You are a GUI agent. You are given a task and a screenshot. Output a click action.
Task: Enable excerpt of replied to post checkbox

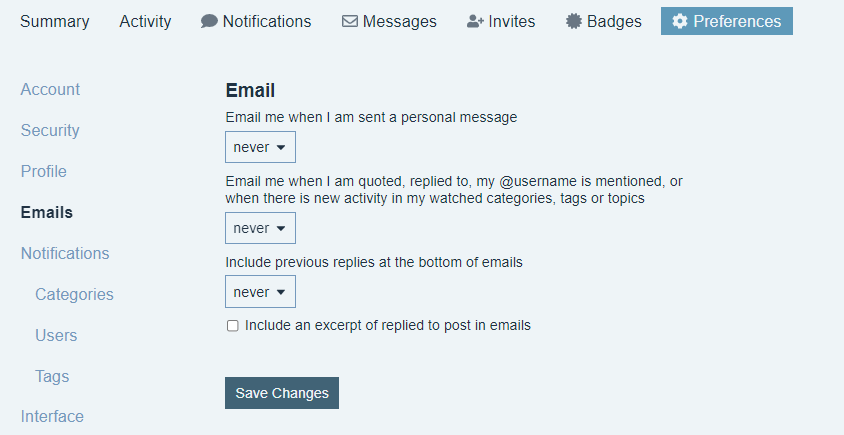233,326
